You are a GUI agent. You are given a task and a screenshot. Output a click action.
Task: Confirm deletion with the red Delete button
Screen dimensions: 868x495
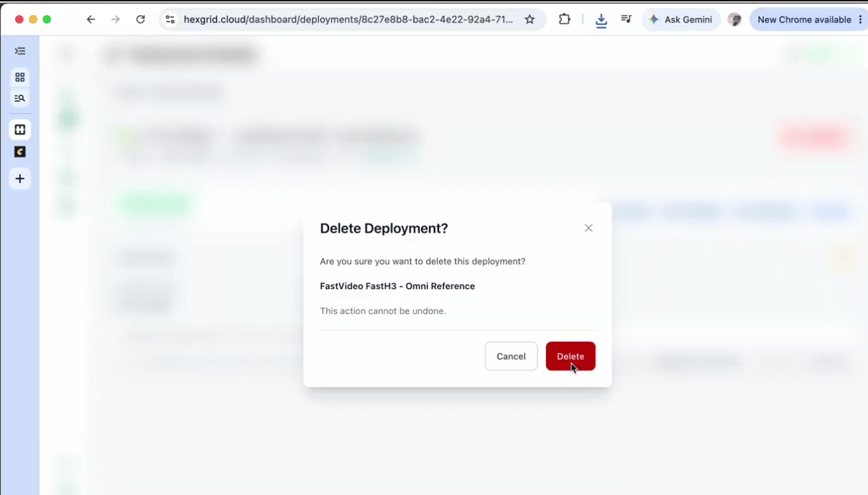(x=570, y=356)
